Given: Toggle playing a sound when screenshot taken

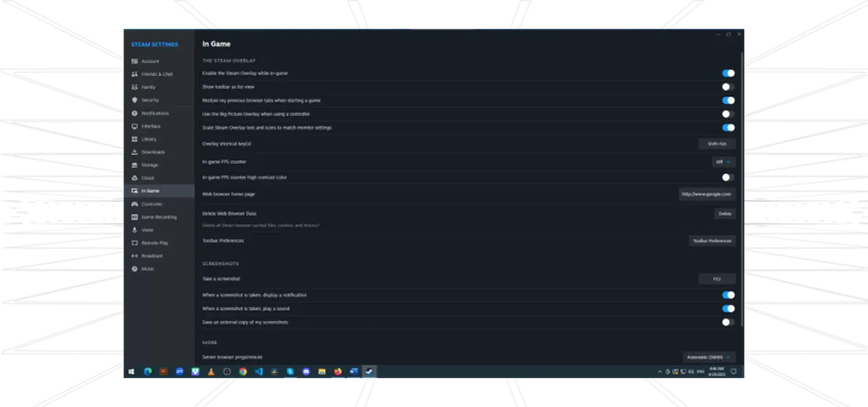Looking at the screenshot, I should (728, 309).
